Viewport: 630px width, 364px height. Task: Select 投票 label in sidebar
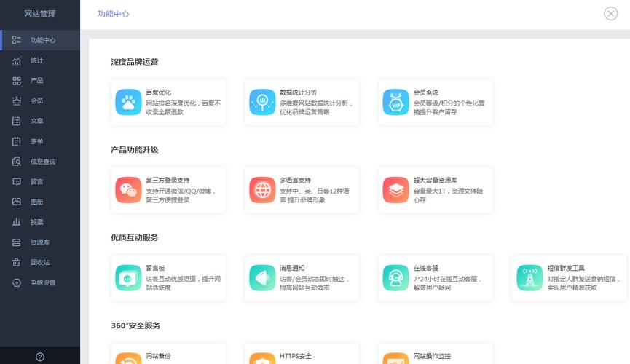[x=36, y=222]
